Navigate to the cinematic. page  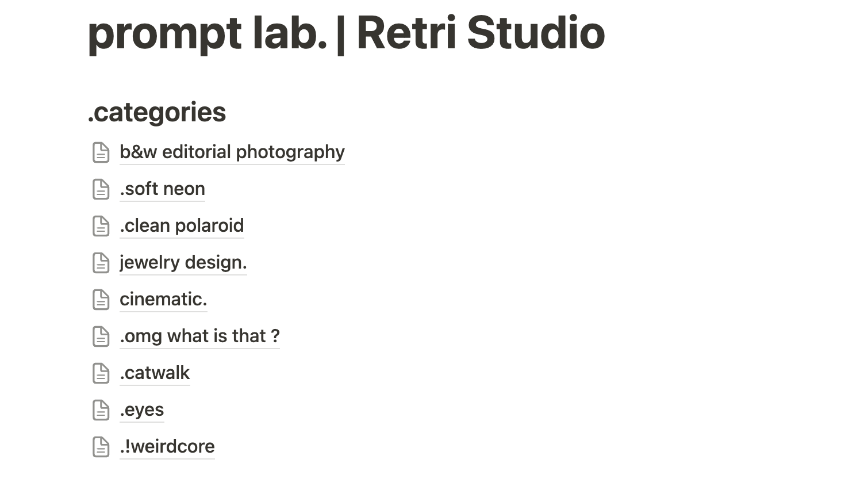click(x=163, y=299)
